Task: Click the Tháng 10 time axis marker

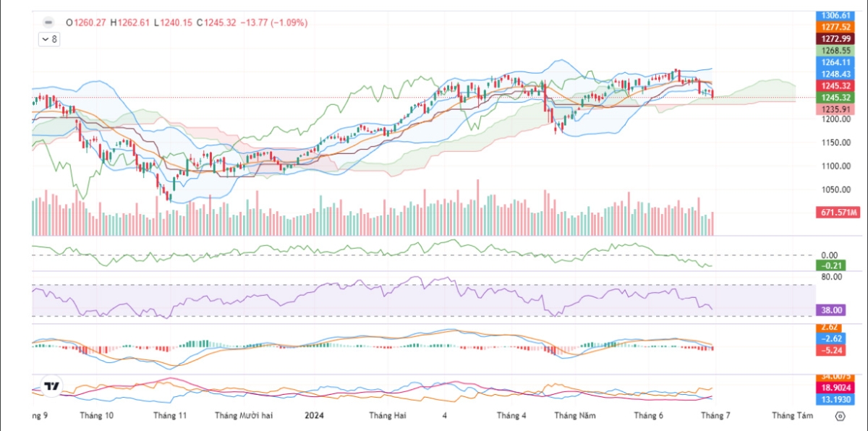Action: [x=97, y=416]
